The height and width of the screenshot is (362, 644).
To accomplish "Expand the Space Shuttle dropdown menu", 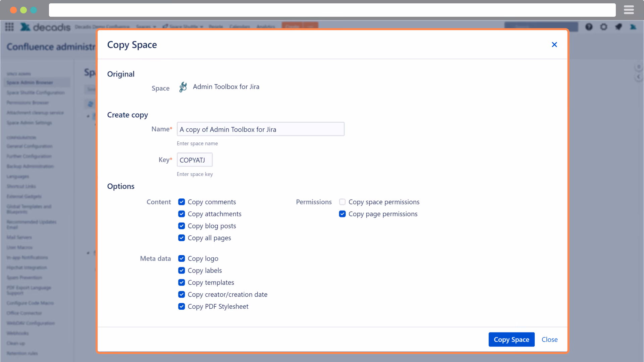I will 183,27.
